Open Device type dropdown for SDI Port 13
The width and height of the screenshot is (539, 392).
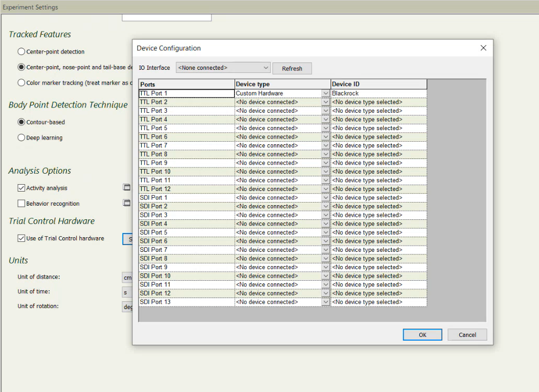click(325, 302)
